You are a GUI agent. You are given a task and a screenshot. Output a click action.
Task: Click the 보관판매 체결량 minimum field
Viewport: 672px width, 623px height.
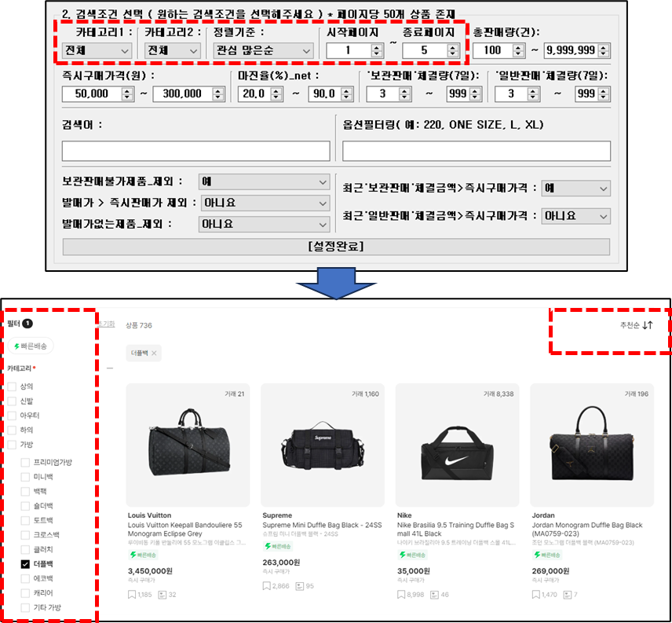[x=389, y=94]
